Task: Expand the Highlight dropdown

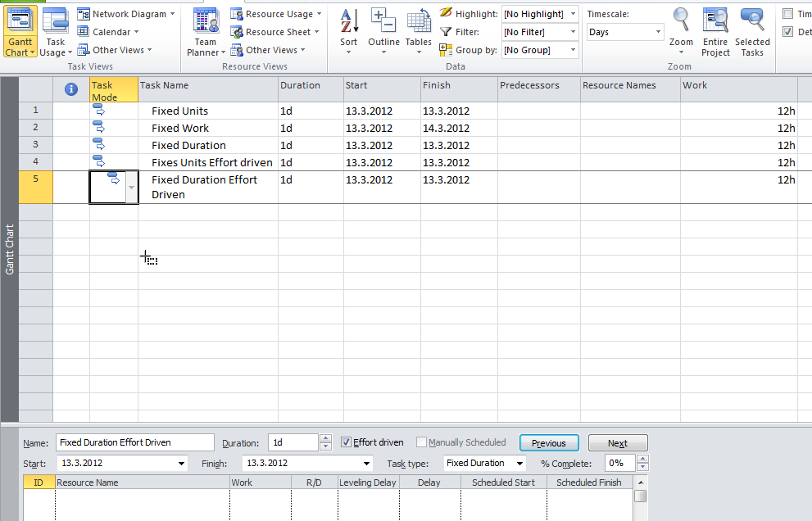Action: pyautogui.click(x=572, y=14)
